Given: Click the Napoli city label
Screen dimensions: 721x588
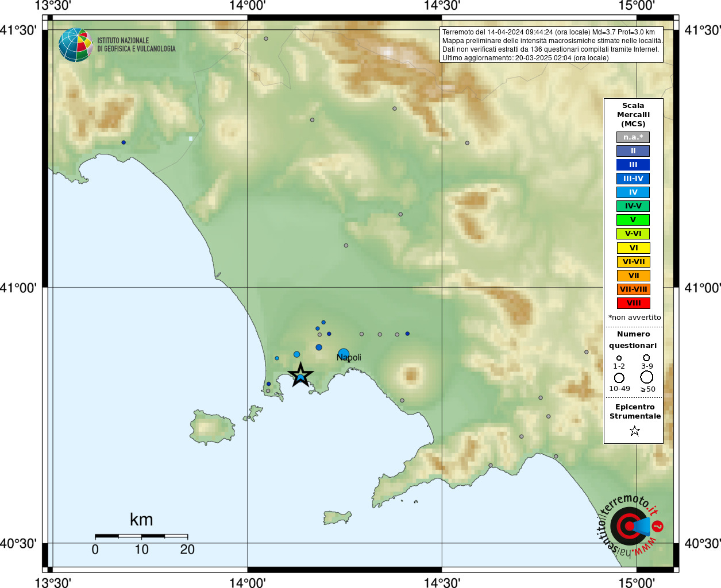Looking at the screenshot, I should coord(349,358).
